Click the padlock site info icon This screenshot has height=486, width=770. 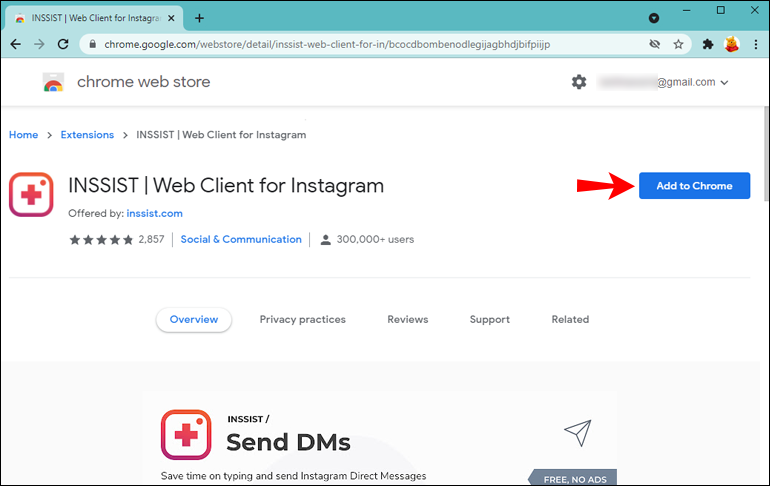[92, 44]
